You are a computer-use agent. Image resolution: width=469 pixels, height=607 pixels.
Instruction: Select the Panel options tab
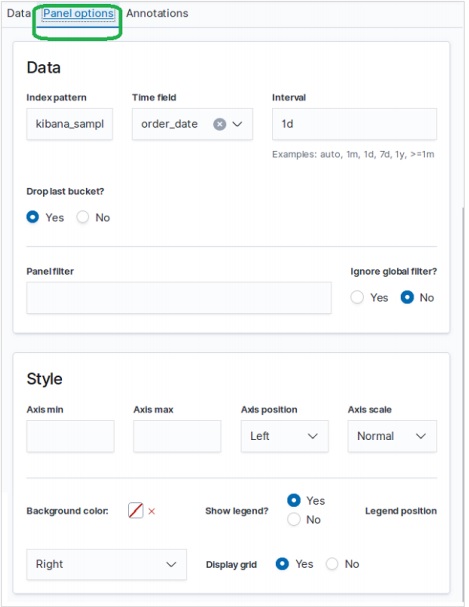coord(78,13)
